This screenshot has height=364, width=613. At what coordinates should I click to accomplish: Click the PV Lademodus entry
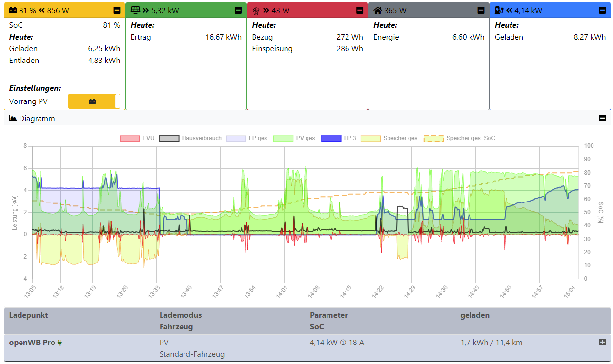[164, 343]
